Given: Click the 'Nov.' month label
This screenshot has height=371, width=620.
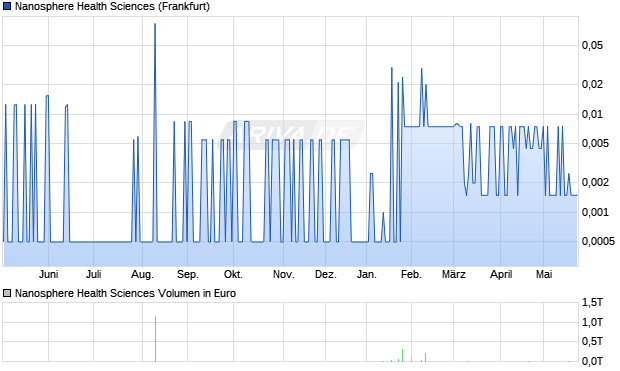Looking at the screenshot, I should click(x=284, y=274).
